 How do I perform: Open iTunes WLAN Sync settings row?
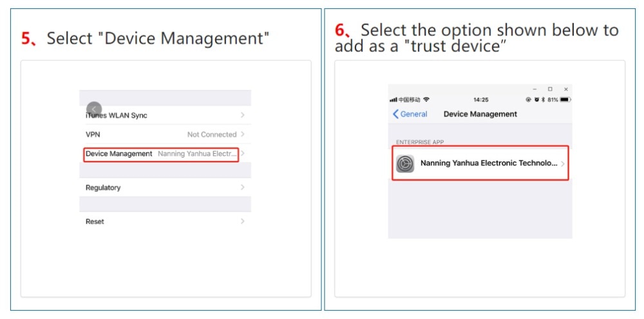[165, 115]
